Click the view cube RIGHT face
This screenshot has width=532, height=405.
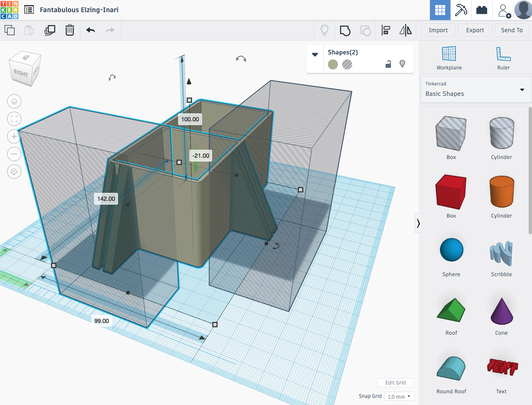pos(22,73)
